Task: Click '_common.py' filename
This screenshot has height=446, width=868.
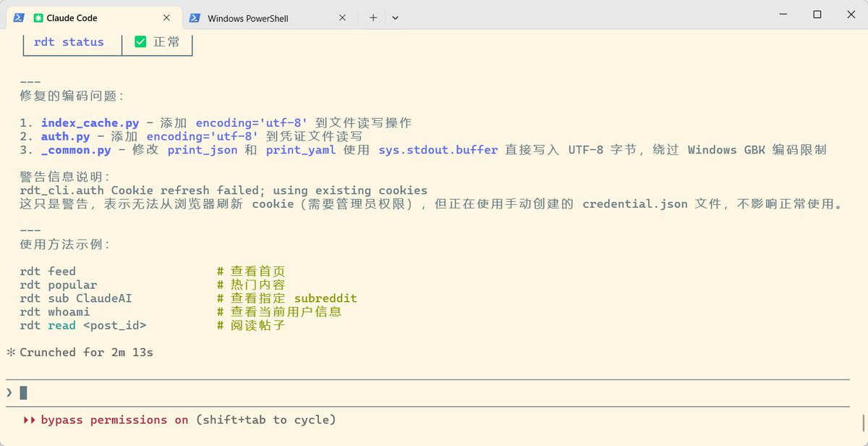Action: point(76,150)
